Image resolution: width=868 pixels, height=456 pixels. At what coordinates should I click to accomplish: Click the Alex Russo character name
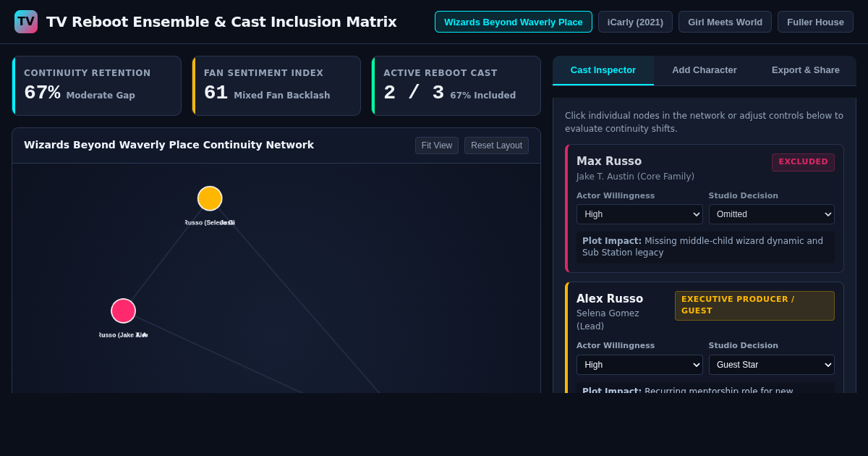coord(610,299)
